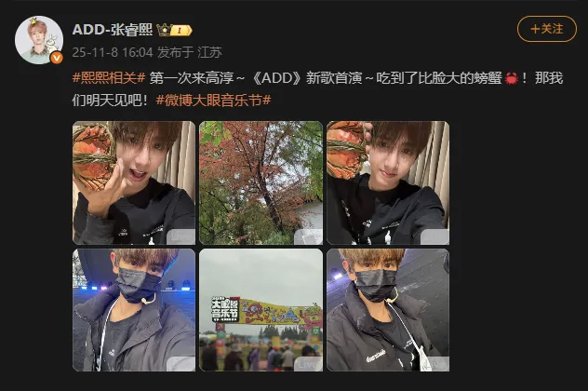Open the ADD-张睿熙 username link
This screenshot has width=588, height=391.
click(113, 29)
